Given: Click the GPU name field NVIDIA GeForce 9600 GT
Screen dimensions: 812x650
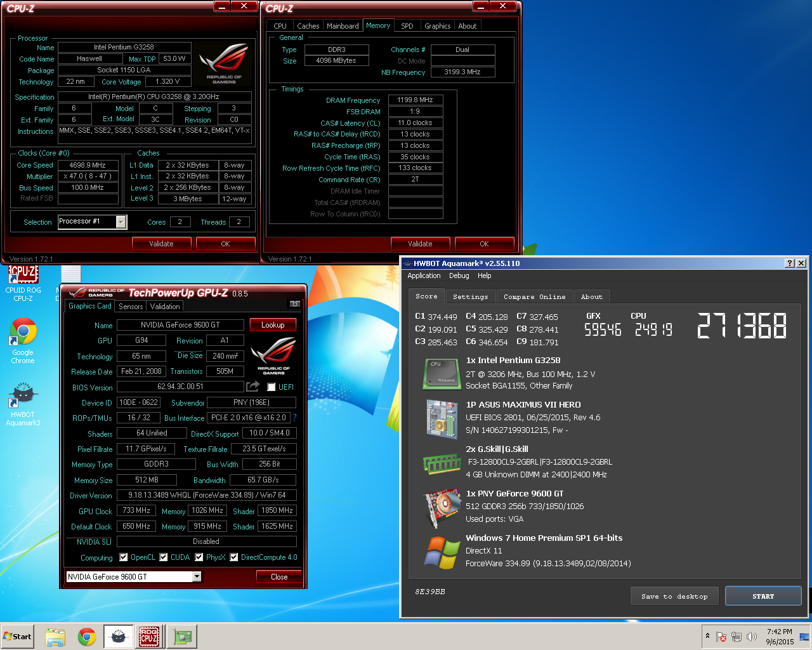Looking at the screenshot, I should coord(180,325).
